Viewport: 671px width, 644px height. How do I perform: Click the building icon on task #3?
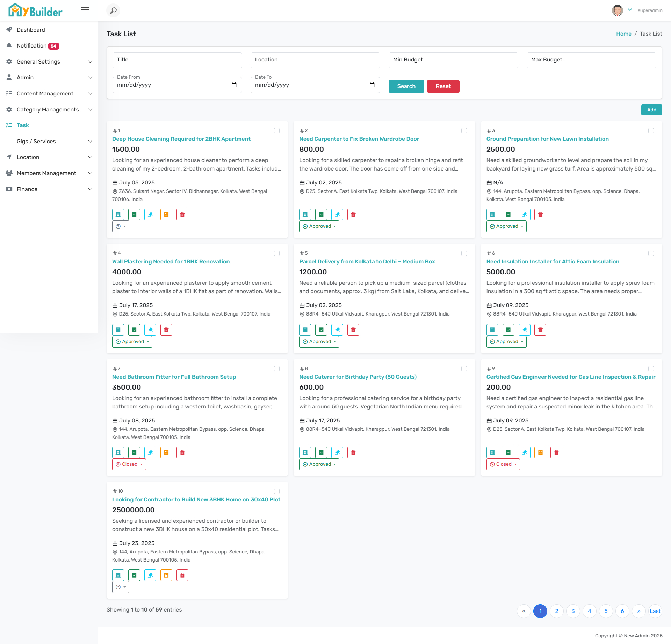(x=492, y=215)
